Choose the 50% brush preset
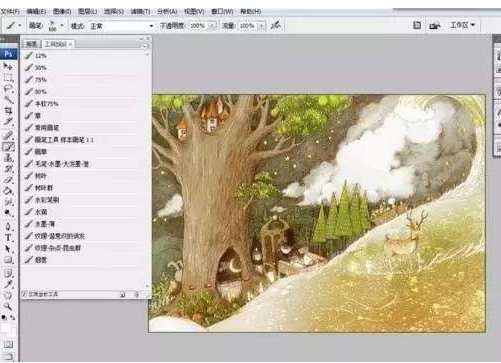The width and height of the screenshot is (501, 363). [x=85, y=68]
